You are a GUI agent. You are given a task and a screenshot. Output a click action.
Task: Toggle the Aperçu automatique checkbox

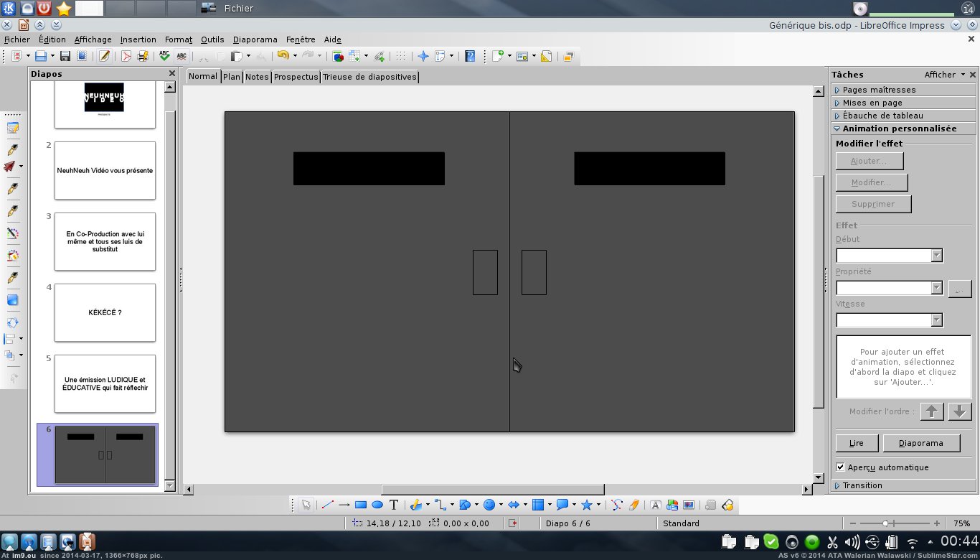[841, 467]
